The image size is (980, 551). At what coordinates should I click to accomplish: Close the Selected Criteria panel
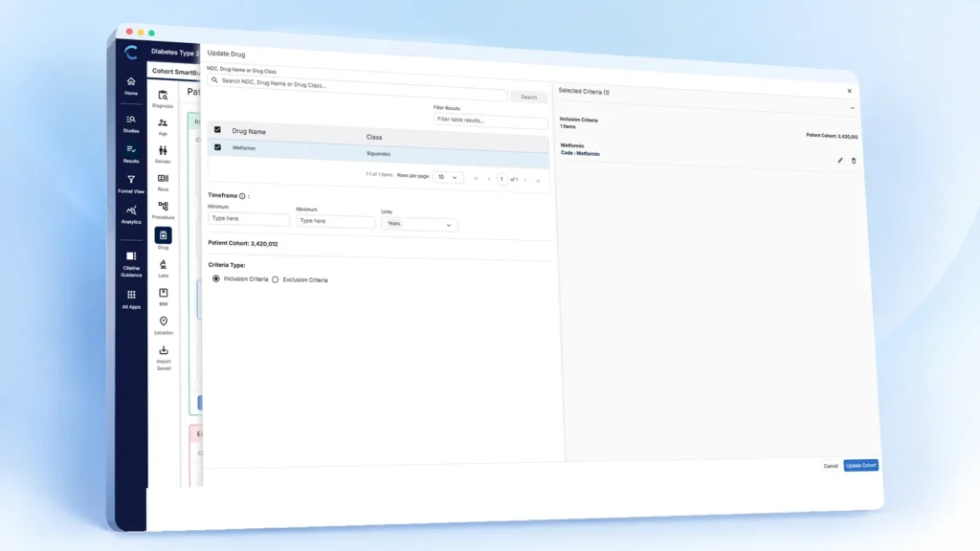point(849,91)
